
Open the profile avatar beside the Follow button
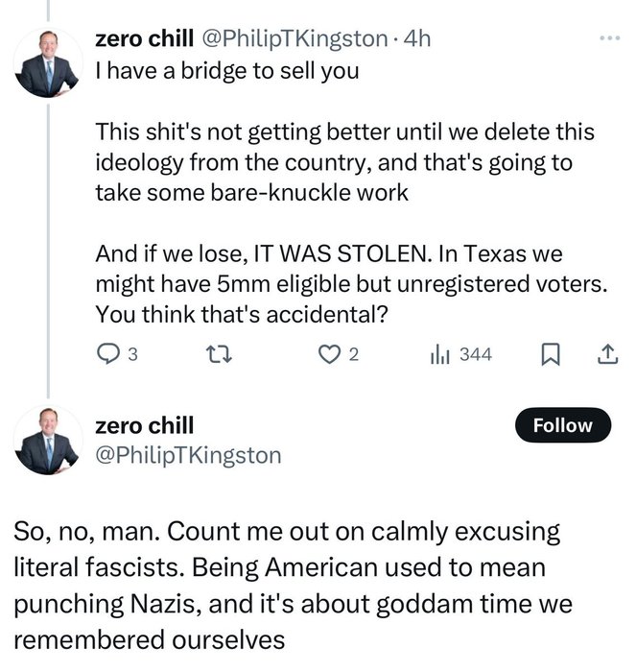coord(47,441)
